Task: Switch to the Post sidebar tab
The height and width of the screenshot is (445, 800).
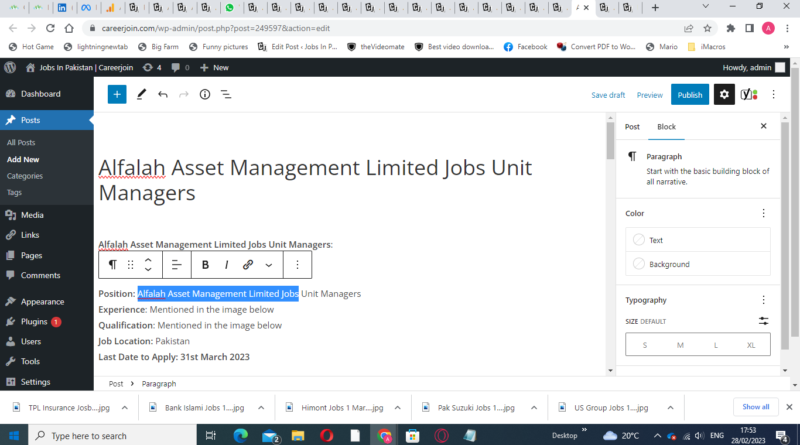Action: (632, 127)
